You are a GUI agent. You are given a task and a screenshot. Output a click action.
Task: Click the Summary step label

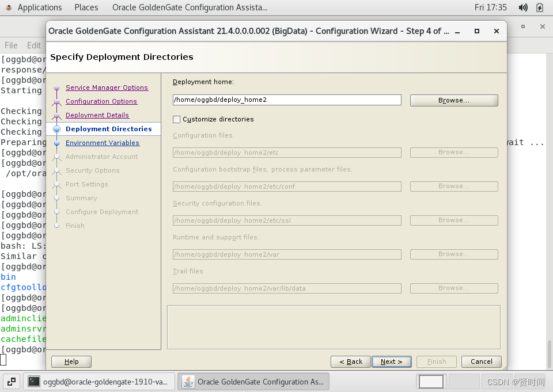pyautogui.click(x=81, y=198)
